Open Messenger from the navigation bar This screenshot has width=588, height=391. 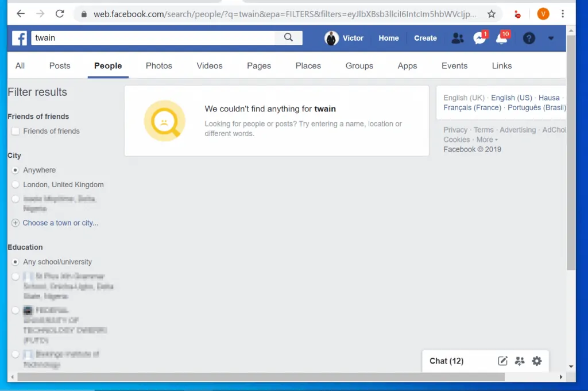pyautogui.click(x=479, y=38)
